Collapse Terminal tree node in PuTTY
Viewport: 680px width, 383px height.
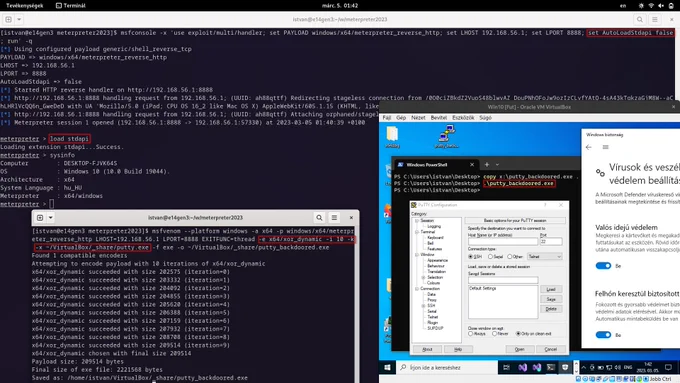[417, 232]
